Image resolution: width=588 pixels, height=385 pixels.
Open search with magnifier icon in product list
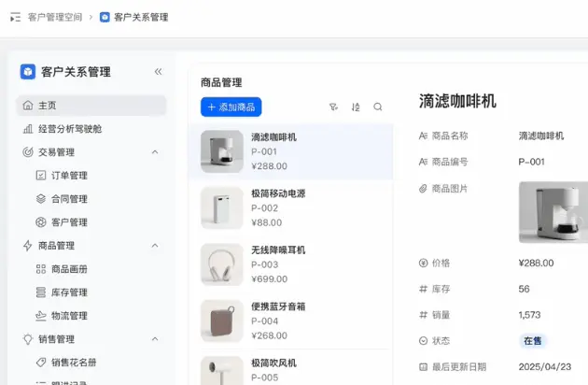[378, 107]
